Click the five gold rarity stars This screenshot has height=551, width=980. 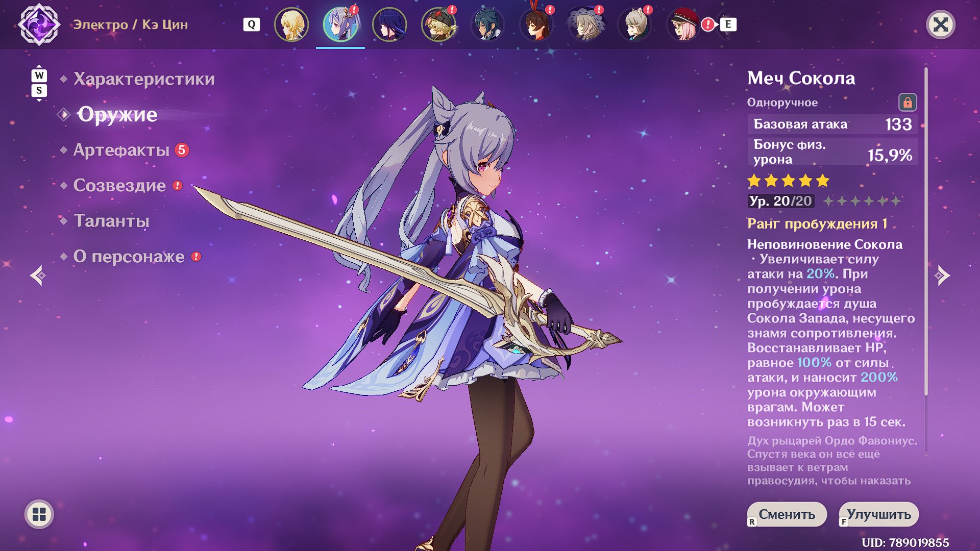789,181
